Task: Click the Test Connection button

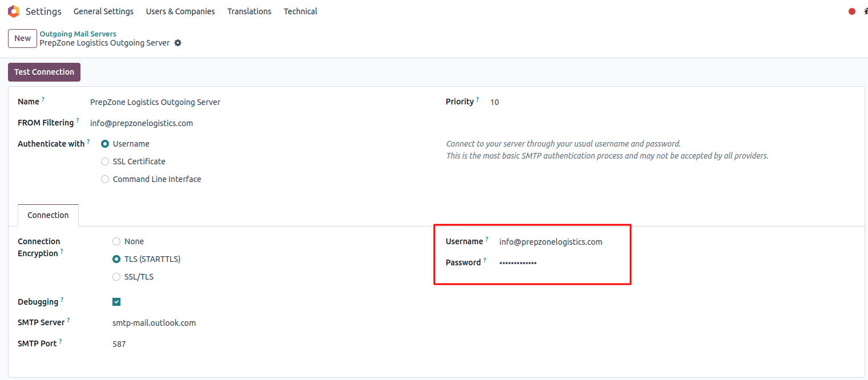Action: point(44,72)
